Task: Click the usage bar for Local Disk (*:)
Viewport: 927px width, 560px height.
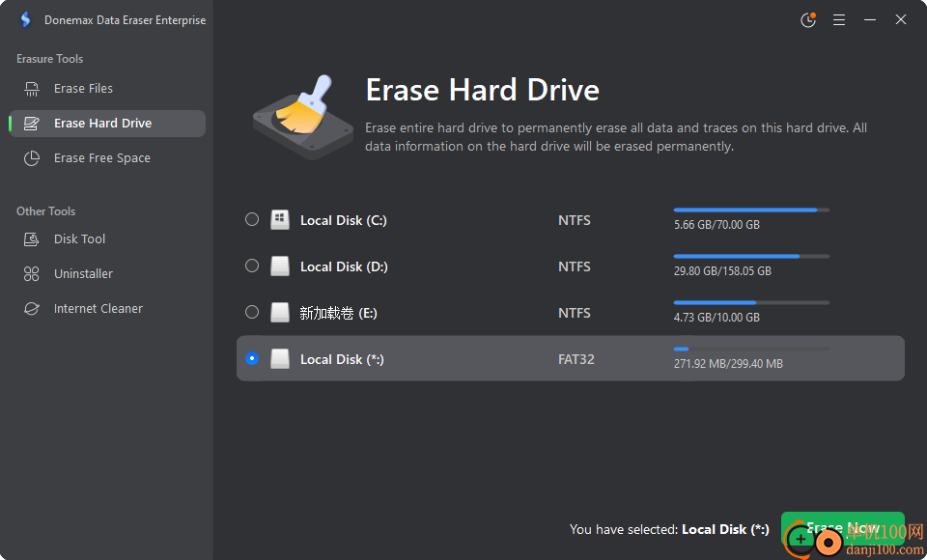Action: pos(751,349)
